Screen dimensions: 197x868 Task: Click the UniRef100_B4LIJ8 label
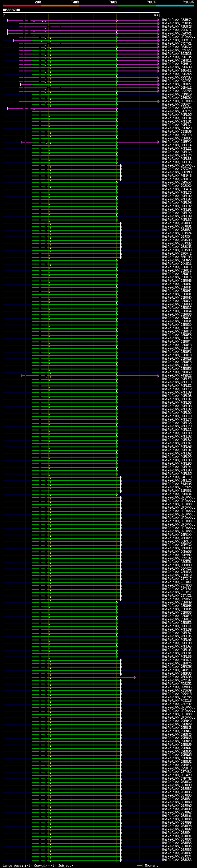(177, 477)
